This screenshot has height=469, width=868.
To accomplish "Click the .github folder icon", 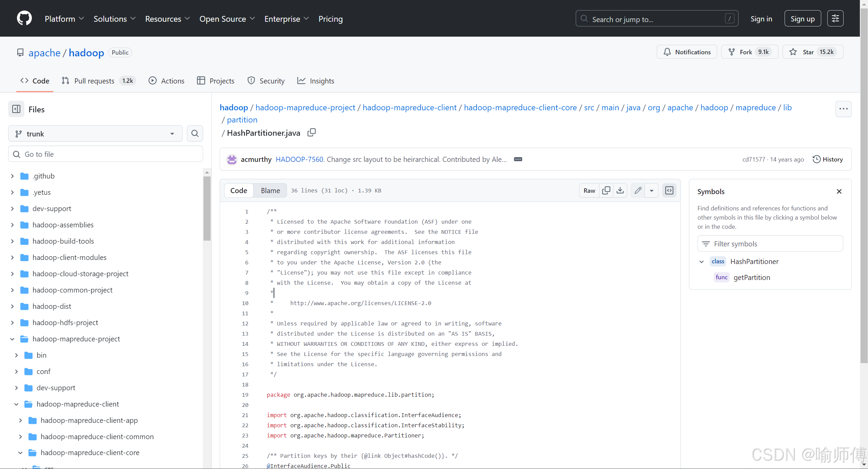I will pyautogui.click(x=24, y=176).
